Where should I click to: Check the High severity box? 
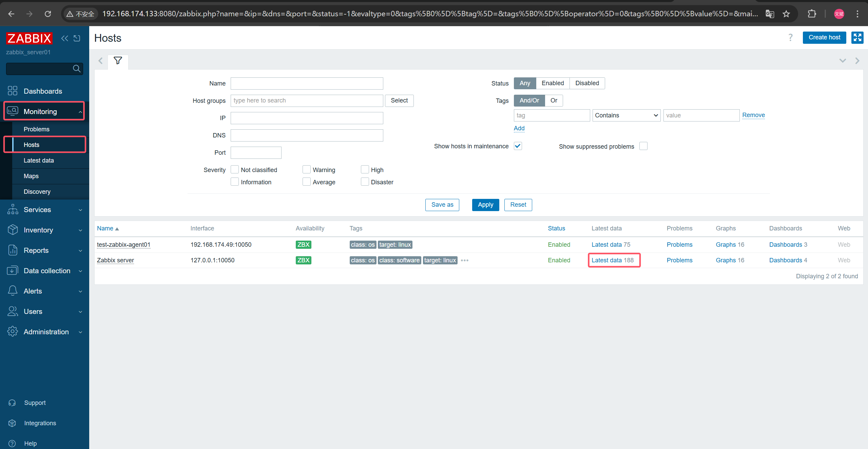[x=365, y=169]
